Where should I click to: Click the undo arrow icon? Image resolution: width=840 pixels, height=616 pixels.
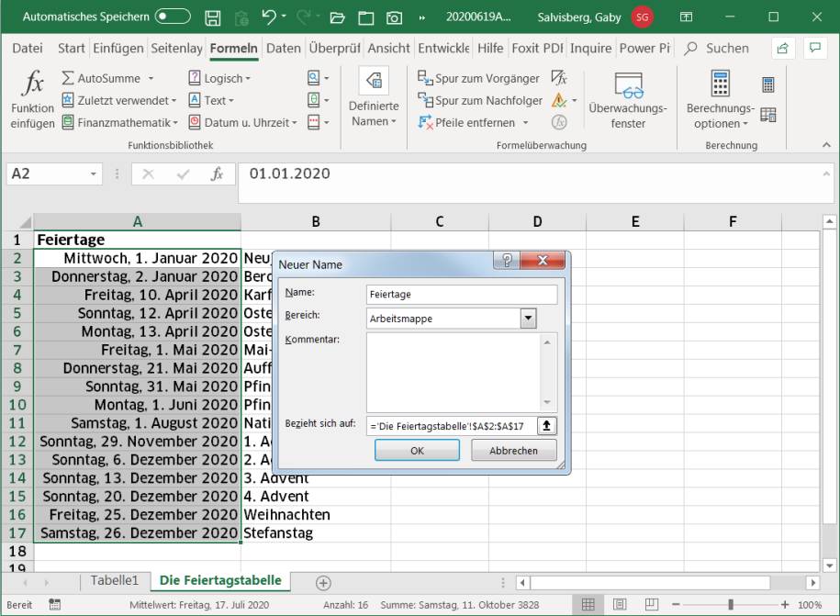(x=269, y=17)
